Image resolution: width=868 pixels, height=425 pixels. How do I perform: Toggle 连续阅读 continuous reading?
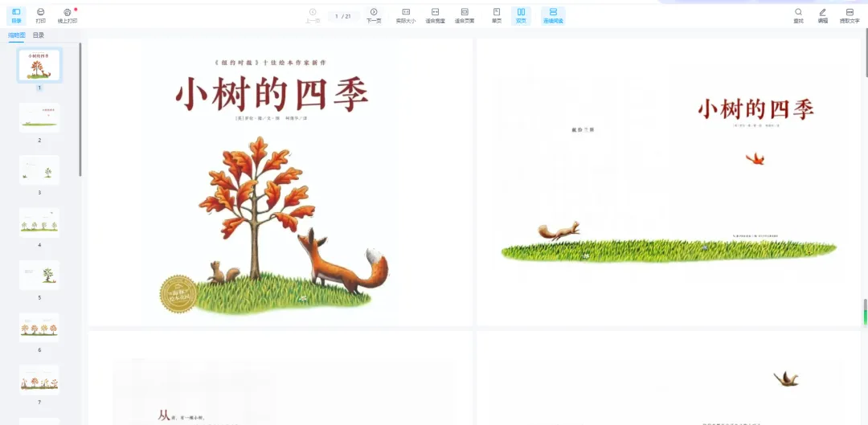(x=553, y=15)
